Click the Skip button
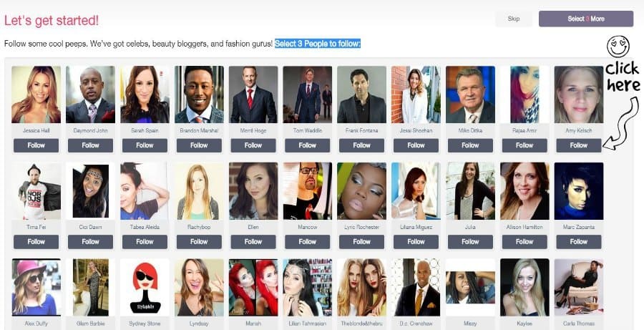Screen dimensions: 644x330 coord(513,19)
